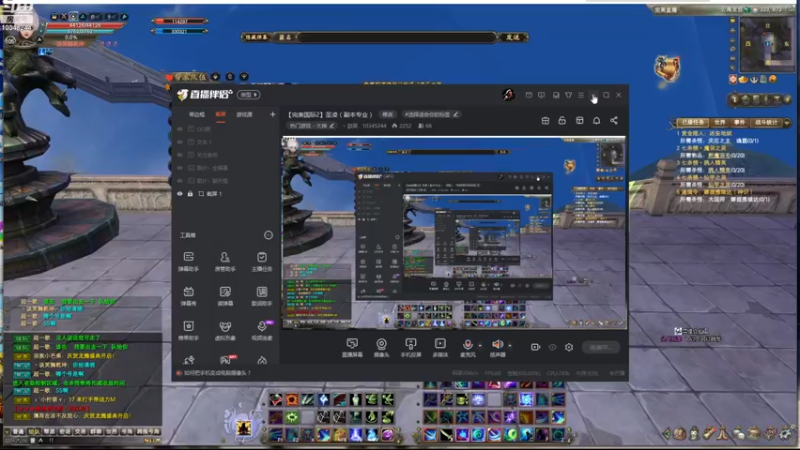
Task: Add a screen capture source from bottom bar
Action: pos(352,347)
